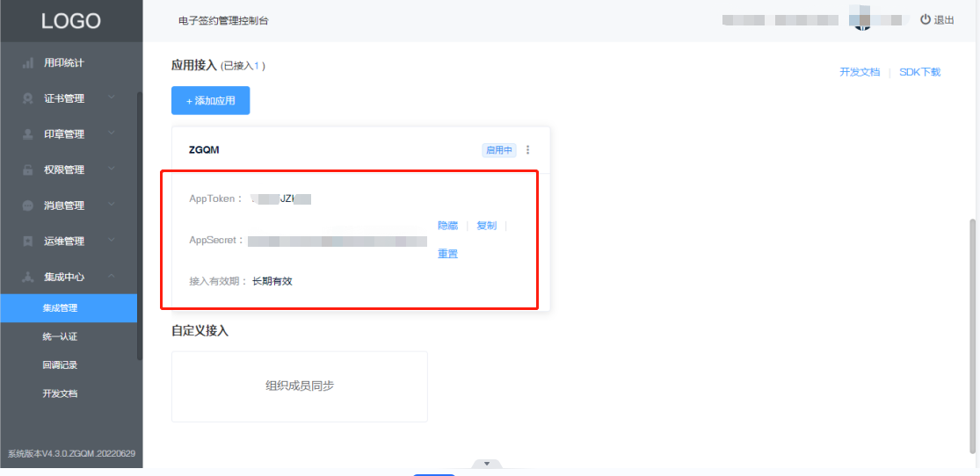
Task: Click the 权限管理 lock icon
Action: click(27, 169)
